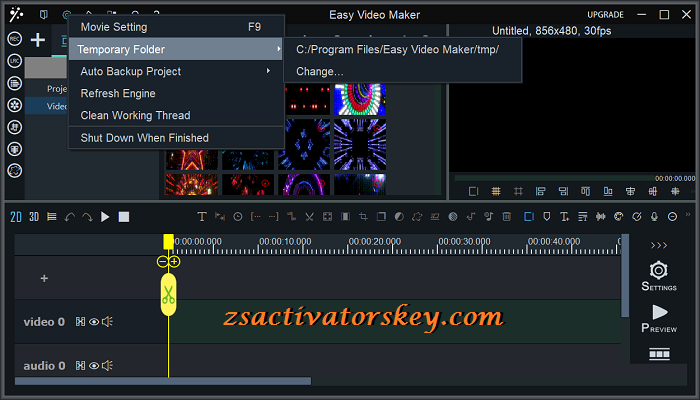Toggle the lock icon on audio 0 track
The height and width of the screenshot is (400, 700).
coord(80,366)
